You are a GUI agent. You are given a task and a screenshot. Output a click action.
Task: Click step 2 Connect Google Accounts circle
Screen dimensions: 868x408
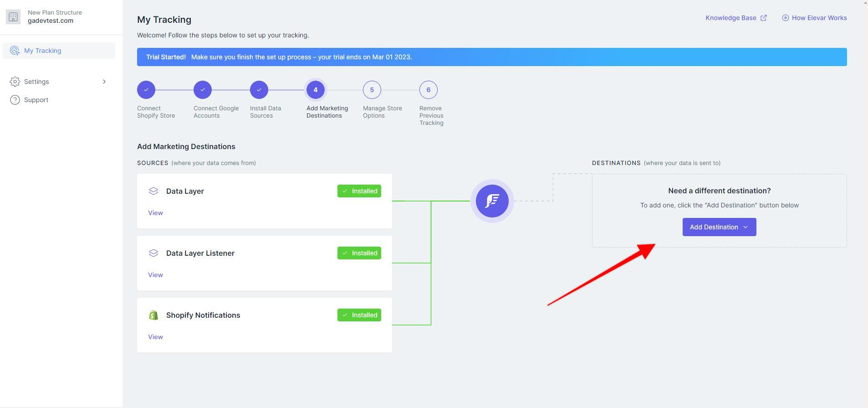coord(203,90)
